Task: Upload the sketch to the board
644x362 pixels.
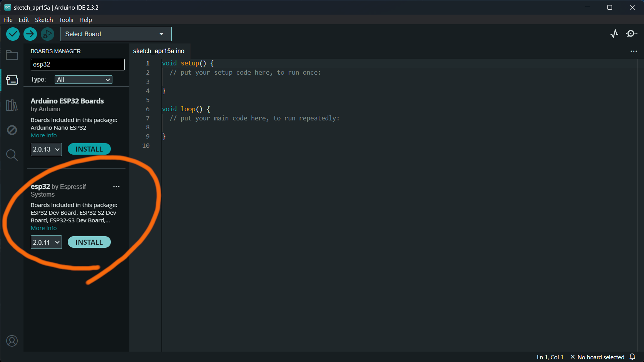Action: tap(30, 34)
